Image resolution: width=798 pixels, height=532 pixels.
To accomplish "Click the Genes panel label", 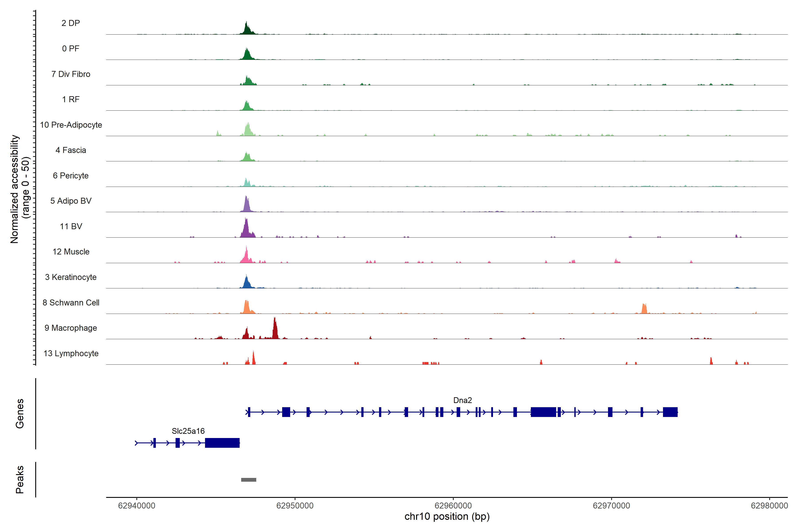I will pos(20,414).
